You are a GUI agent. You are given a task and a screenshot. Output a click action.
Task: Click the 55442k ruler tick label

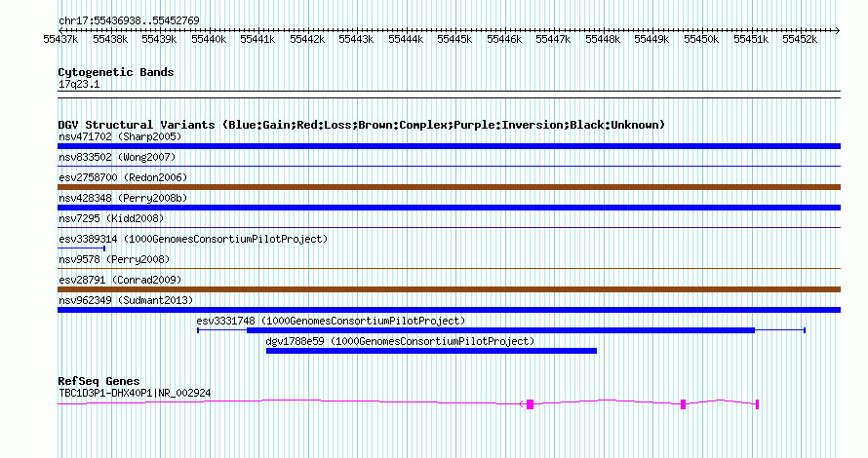[x=307, y=39]
